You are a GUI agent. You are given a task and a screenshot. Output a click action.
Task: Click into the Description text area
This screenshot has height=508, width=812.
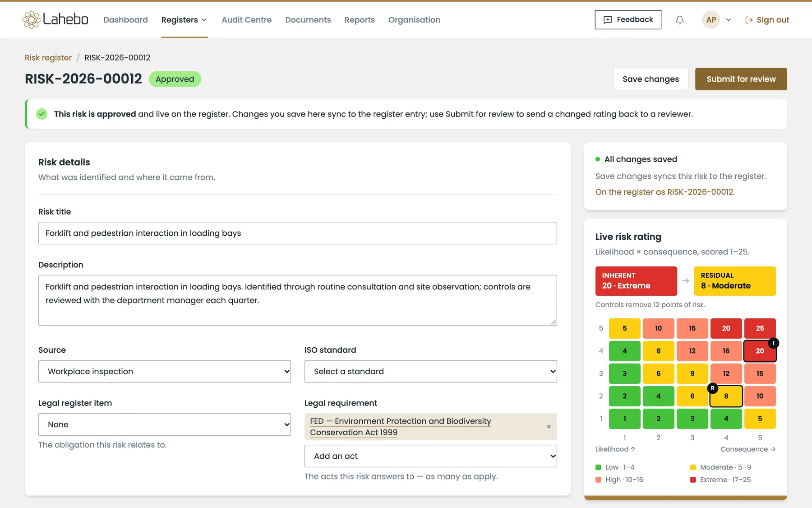[298, 300]
